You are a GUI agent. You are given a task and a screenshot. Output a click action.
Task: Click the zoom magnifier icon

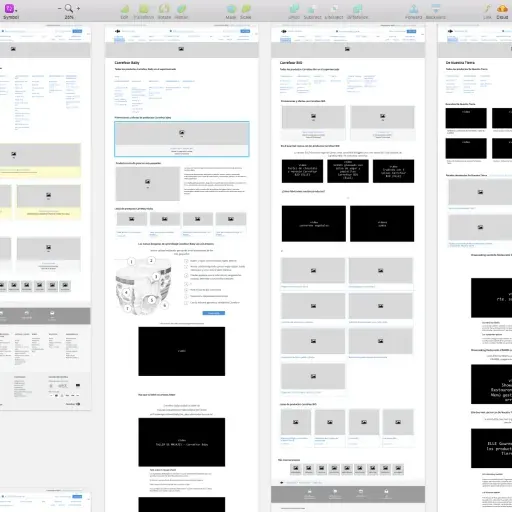pyautogui.click(x=69, y=8)
